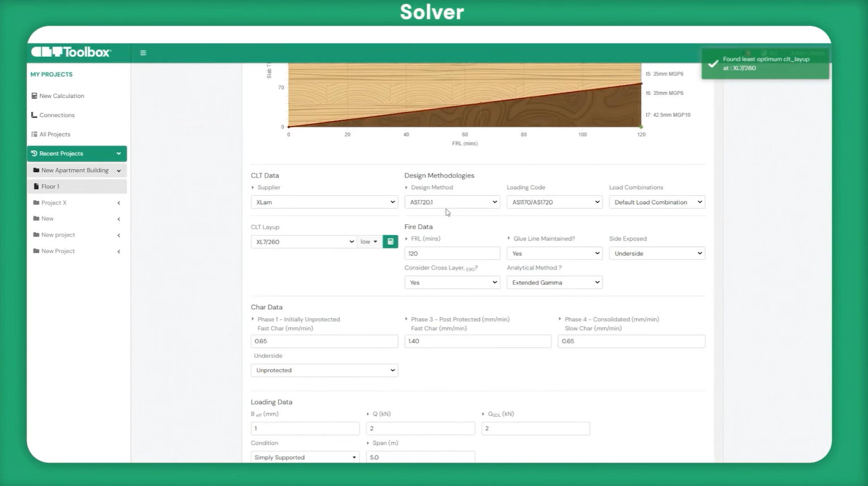868x486 pixels.
Task: Select the New Calculation calculator icon
Action: point(34,96)
